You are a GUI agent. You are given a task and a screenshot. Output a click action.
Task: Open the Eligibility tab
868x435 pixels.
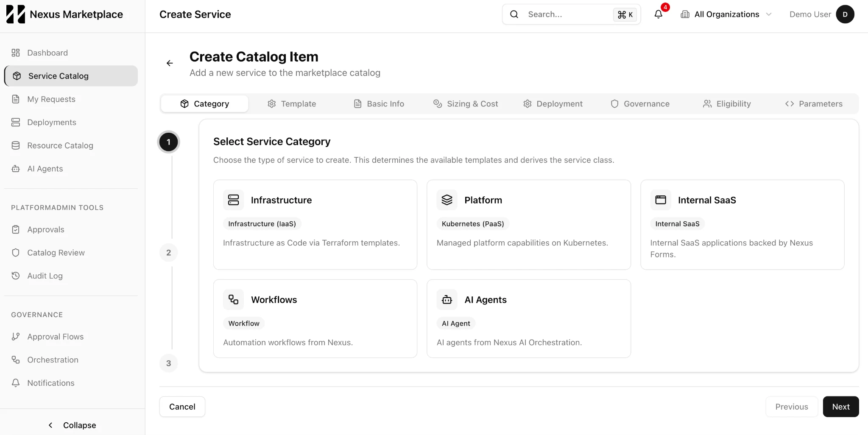tap(727, 104)
